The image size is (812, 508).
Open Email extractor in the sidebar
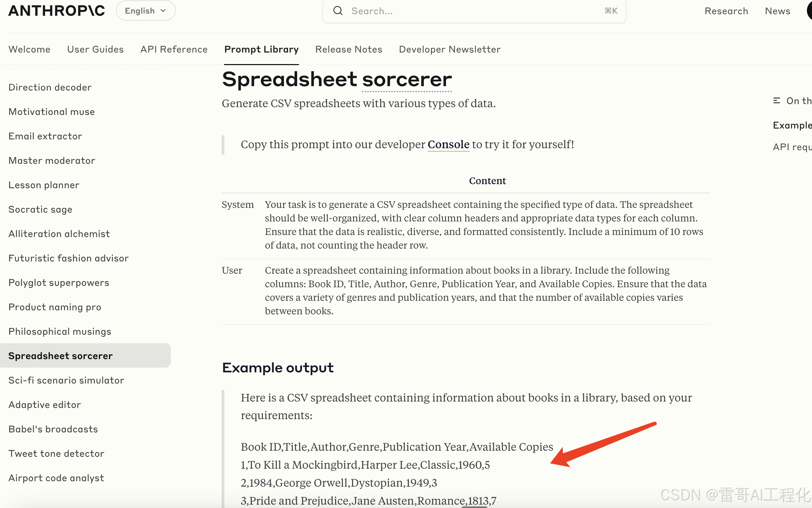[45, 136]
